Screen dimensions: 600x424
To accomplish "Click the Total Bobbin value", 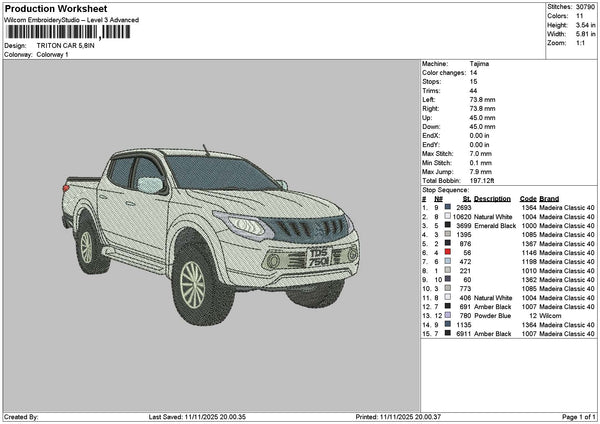I will point(483,180).
